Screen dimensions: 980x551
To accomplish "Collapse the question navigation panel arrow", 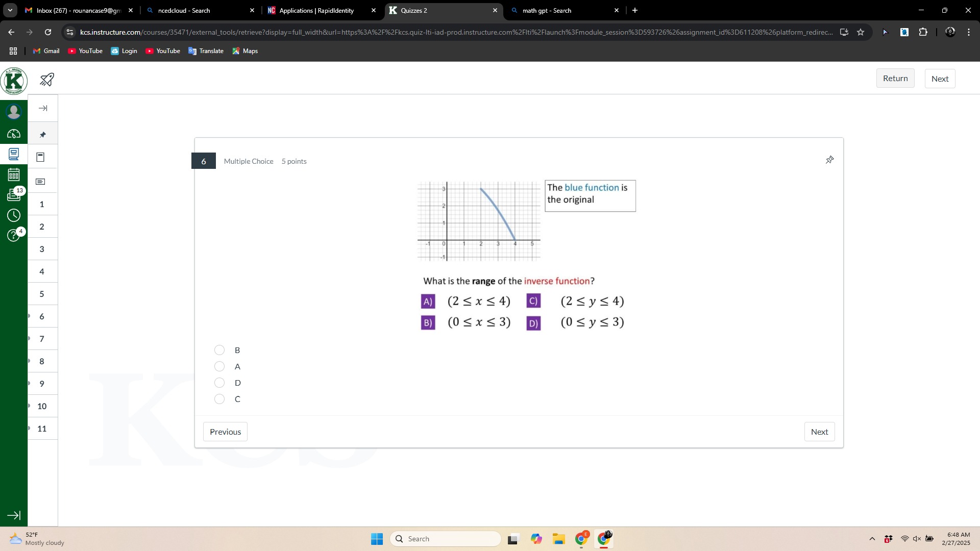I will (43, 108).
